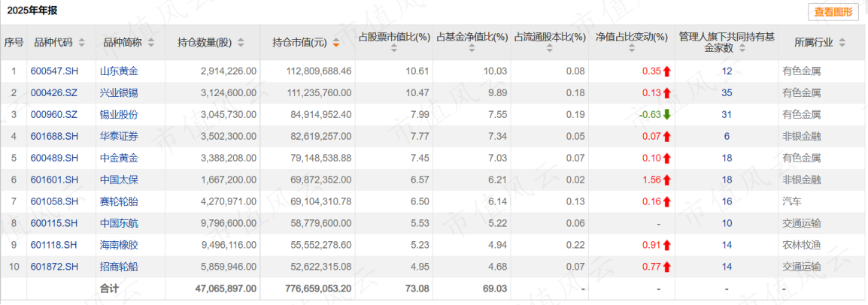The width and height of the screenshot is (868, 305).
Task: Sort by 持仓数量(股) column arrows
Action: [x=240, y=43]
